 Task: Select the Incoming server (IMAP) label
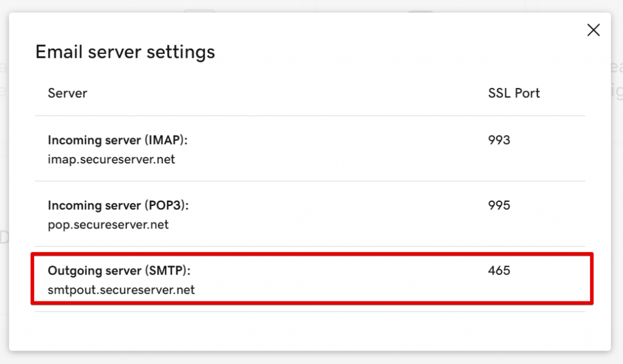click(119, 140)
